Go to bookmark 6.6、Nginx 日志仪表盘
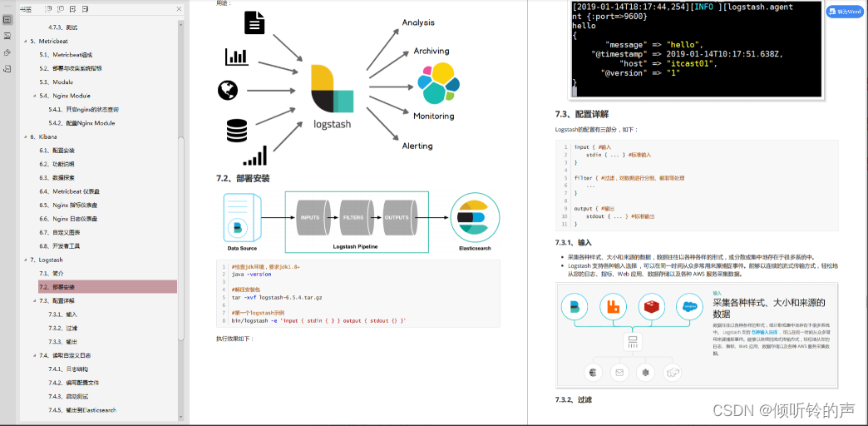 pos(68,219)
